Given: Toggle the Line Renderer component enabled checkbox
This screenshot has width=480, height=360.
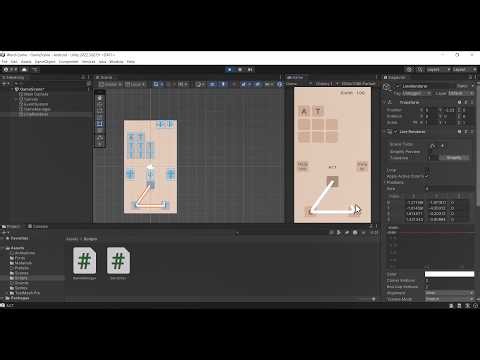Looking at the screenshot, I should tap(395, 132).
